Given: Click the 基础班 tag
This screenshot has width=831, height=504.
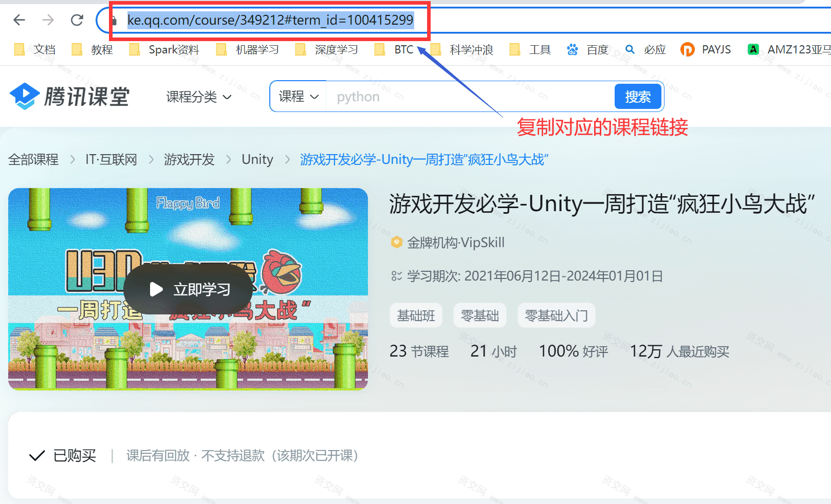Looking at the screenshot, I should (416, 315).
